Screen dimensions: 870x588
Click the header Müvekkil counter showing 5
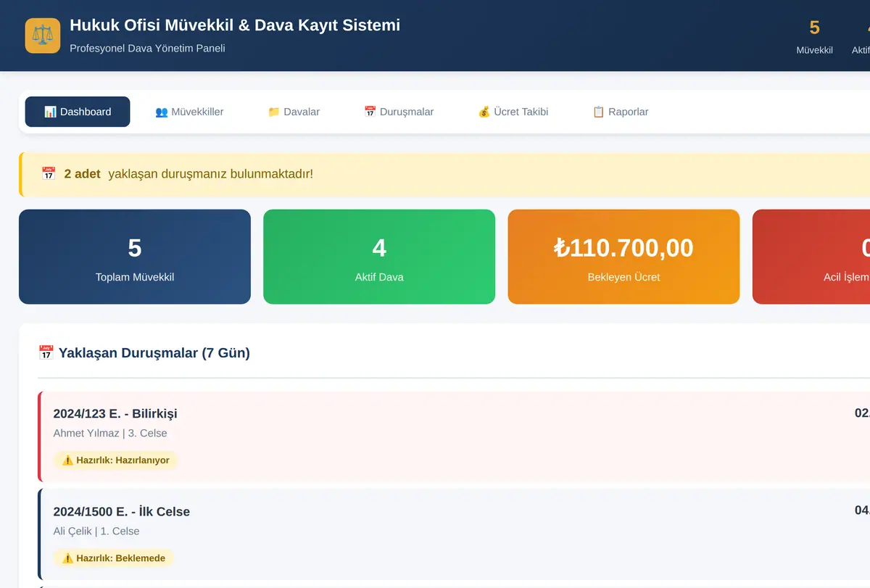coord(814,36)
